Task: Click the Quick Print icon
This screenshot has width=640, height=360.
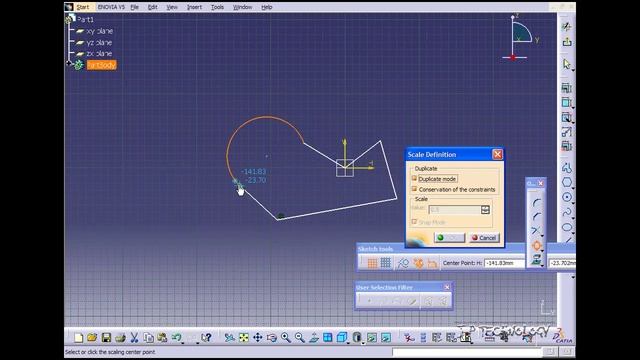Action: (120, 338)
